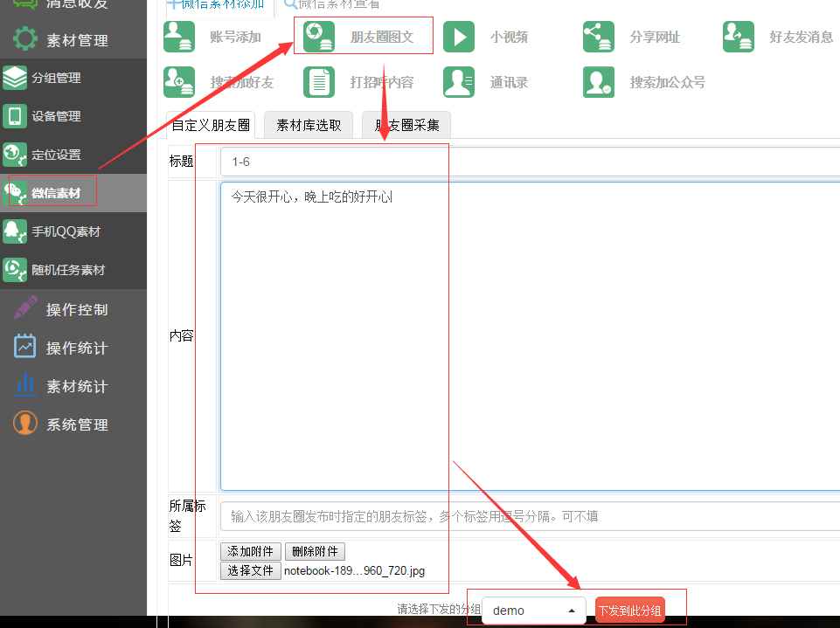Select the 朋友圈图文 icon
Screen dimensions: 840x628
coord(319,37)
